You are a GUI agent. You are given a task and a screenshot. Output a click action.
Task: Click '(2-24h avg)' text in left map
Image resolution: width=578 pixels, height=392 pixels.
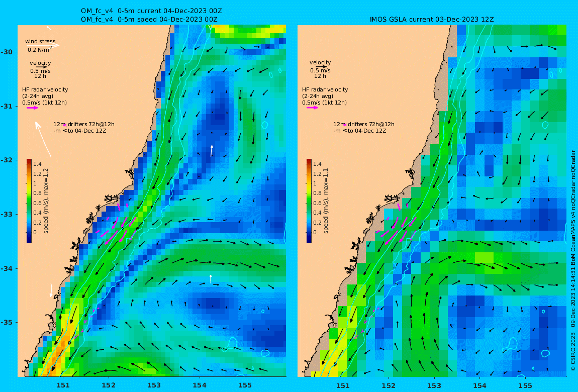(38, 96)
